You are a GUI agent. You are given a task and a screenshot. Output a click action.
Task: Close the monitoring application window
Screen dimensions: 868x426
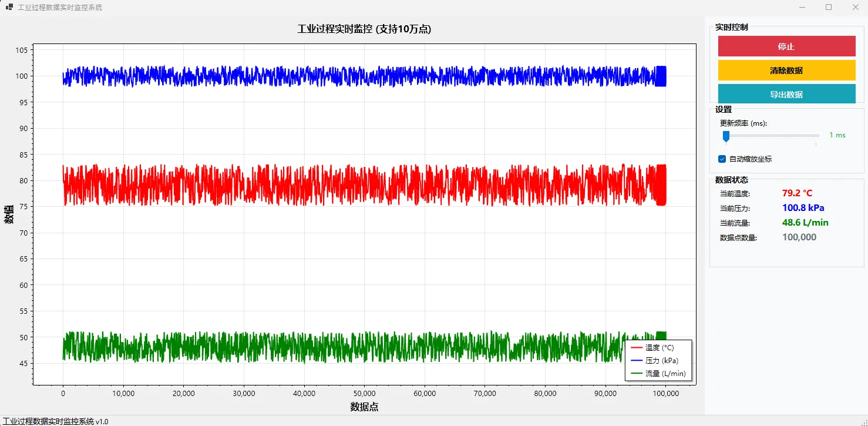click(x=855, y=7)
